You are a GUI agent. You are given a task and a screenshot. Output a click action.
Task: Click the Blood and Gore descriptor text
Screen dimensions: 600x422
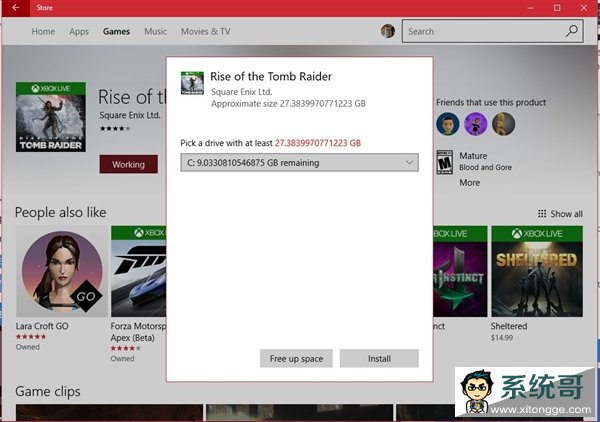[x=485, y=167]
